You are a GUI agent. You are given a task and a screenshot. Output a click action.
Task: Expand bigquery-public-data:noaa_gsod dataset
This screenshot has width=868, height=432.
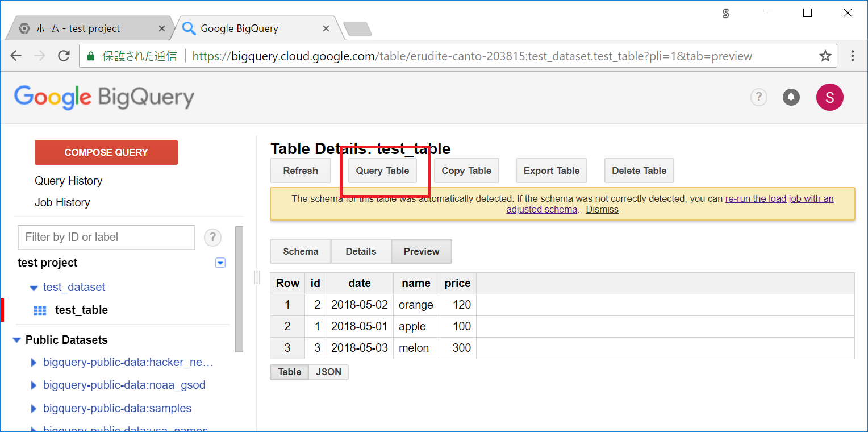(34, 385)
